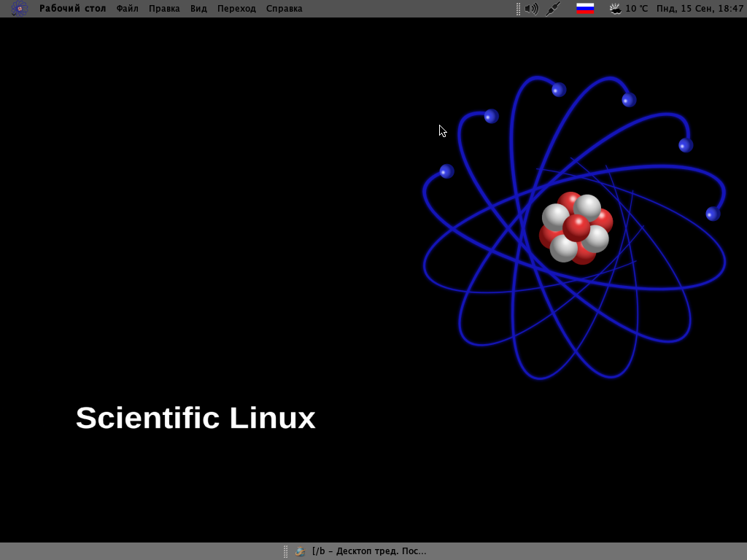Open the Переход menu
Image resolution: width=747 pixels, height=560 pixels.
[236, 9]
